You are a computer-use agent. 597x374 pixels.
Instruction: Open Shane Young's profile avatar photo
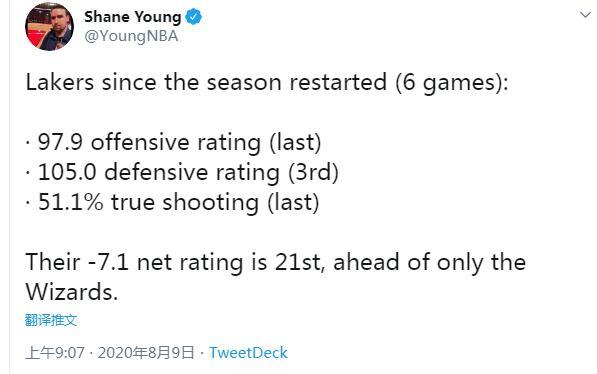(x=49, y=27)
